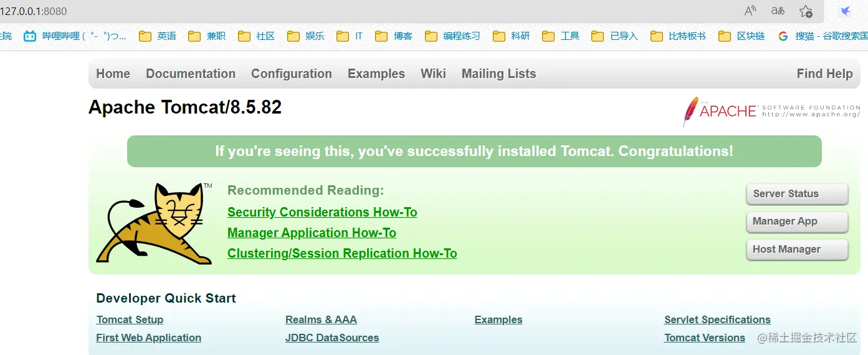Open the 科研 bookmark folder
868x355 pixels.
(511, 36)
